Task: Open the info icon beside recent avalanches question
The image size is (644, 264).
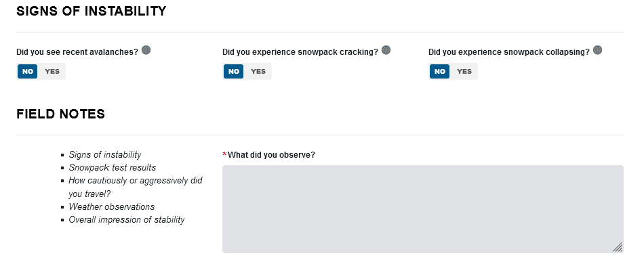Action: (146, 50)
